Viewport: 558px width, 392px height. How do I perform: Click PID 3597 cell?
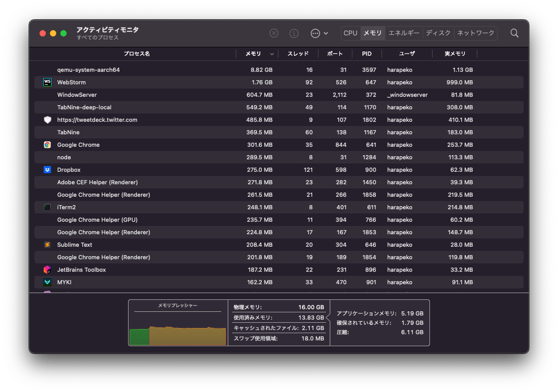click(369, 70)
